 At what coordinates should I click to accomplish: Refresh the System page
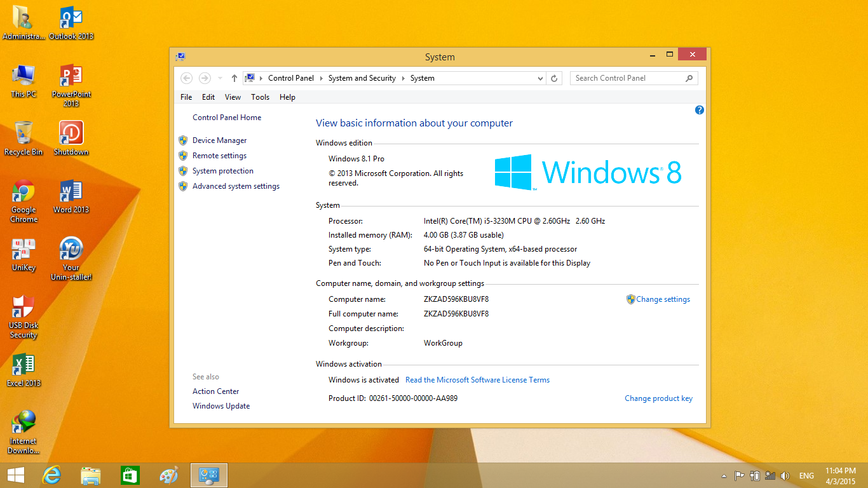point(554,78)
